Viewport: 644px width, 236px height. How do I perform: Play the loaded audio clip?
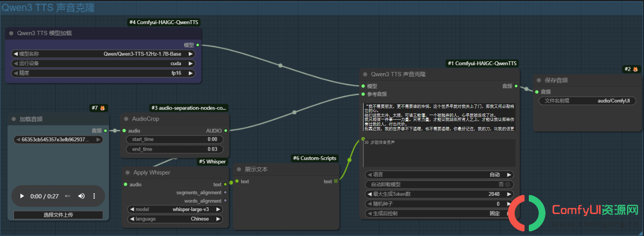(x=22, y=196)
